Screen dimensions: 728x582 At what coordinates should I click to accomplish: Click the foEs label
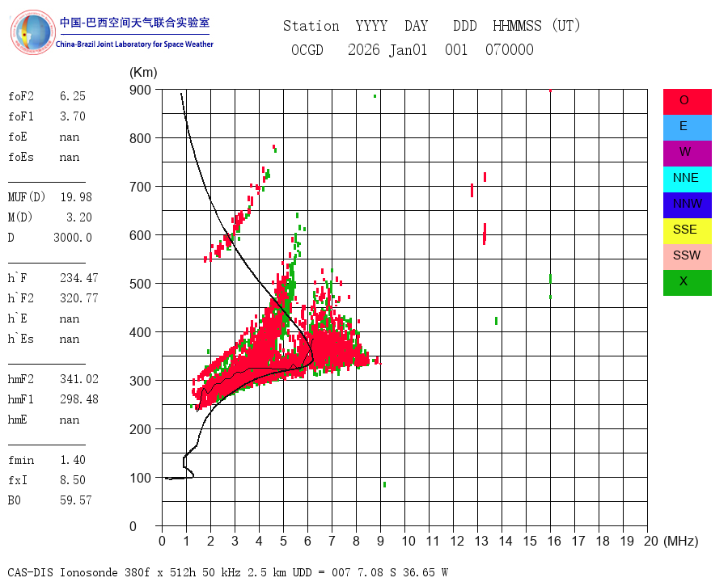coord(21,157)
